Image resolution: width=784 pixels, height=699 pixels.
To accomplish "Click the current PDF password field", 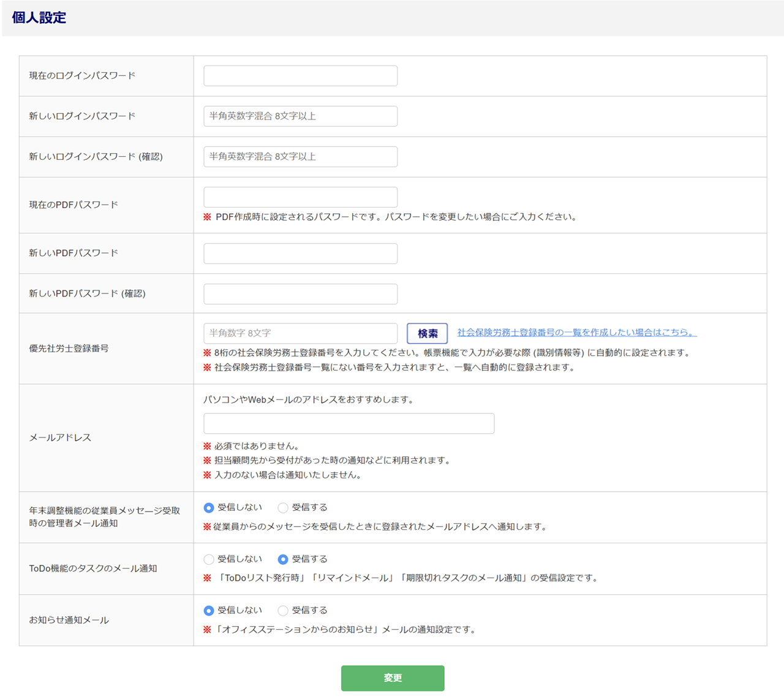I will pyautogui.click(x=300, y=197).
